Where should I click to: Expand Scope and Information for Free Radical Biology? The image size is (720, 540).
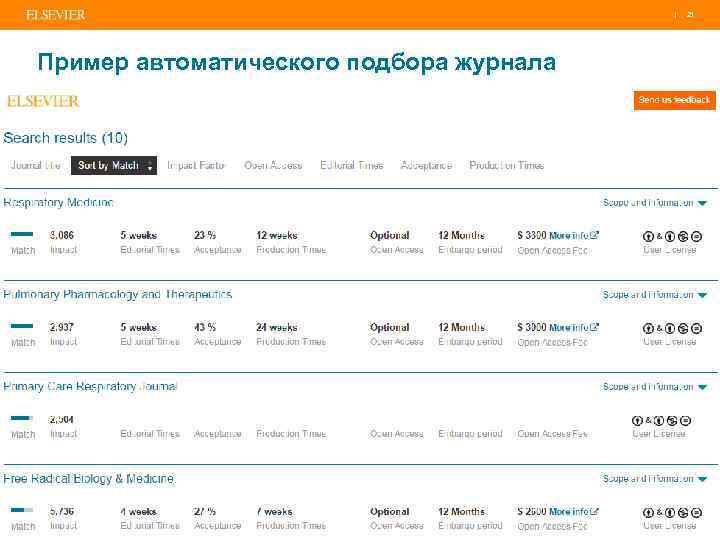pyautogui.click(x=655, y=479)
